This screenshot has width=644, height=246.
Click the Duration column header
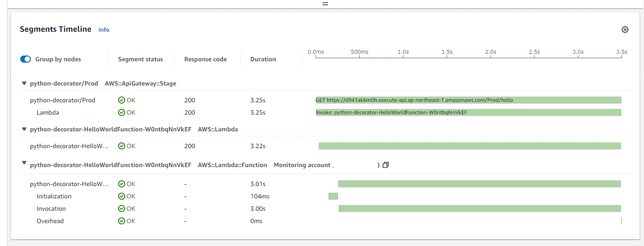click(x=263, y=59)
